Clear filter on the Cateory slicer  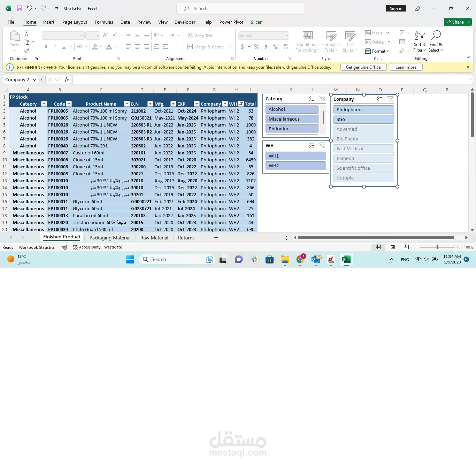click(322, 99)
